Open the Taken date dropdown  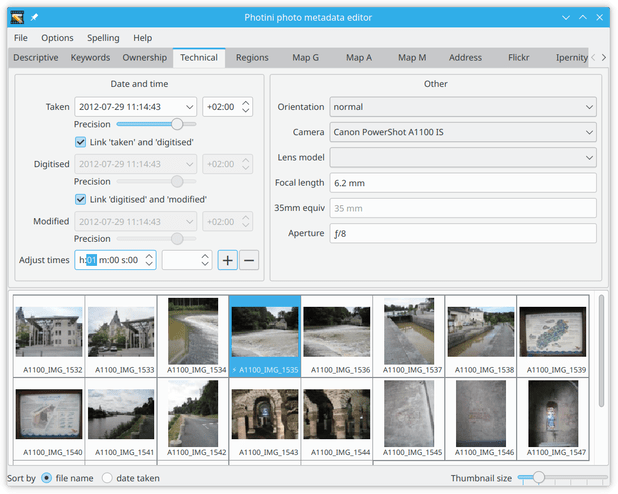(190, 107)
